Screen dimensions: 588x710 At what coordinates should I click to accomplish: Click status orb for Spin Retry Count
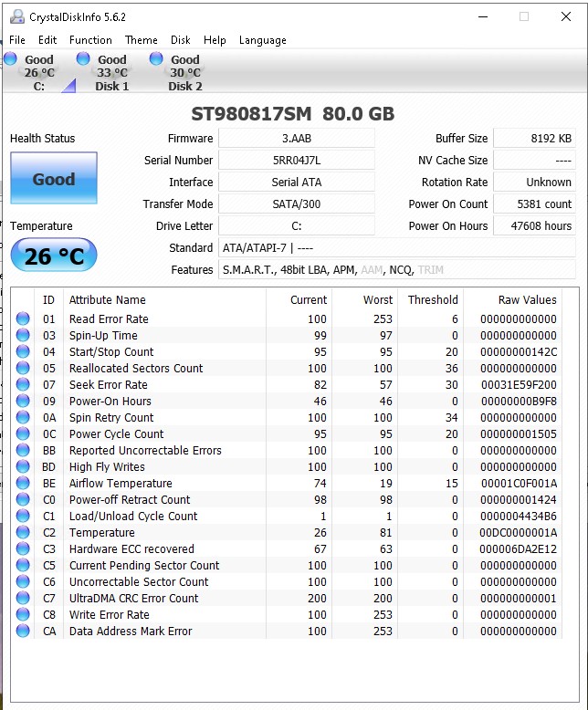click(23, 417)
